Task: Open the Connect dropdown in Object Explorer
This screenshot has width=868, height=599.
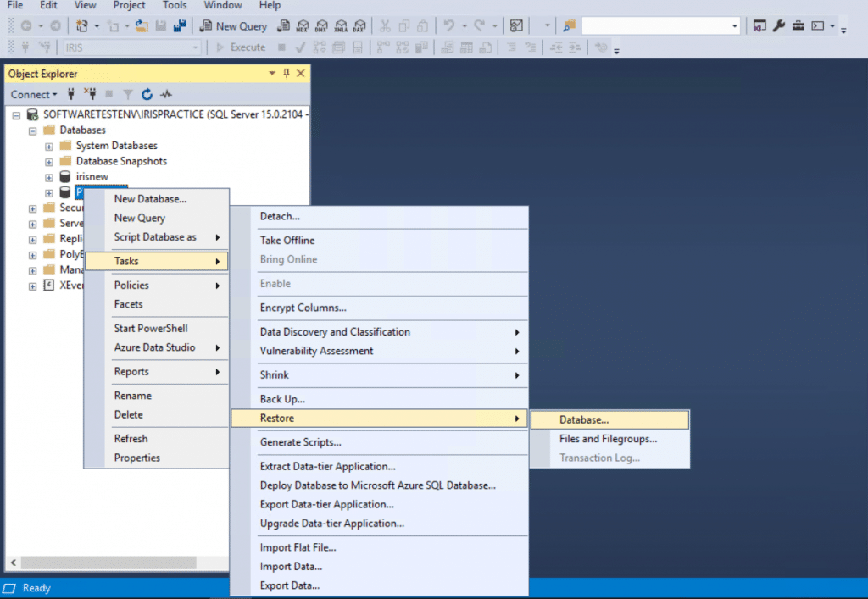Action: pyautogui.click(x=34, y=95)
